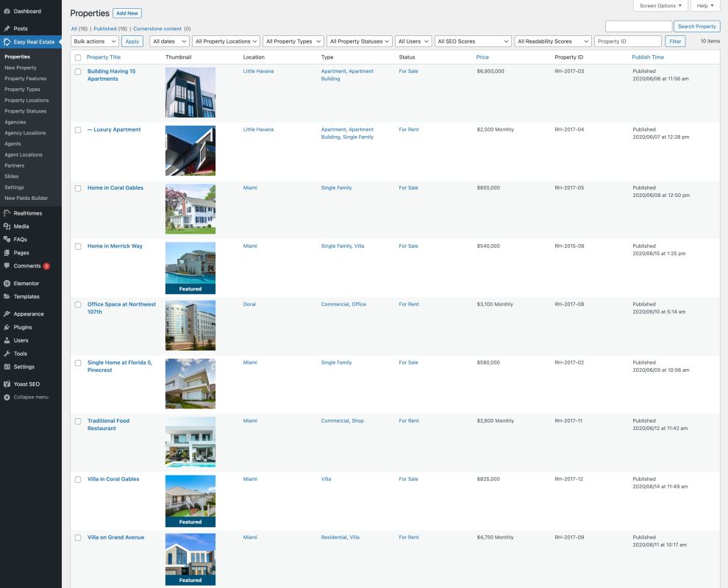Check the Building Having 15 Apartments row
Image resolution: width=728 pixels, height=588 pixels.
pyautogui.click(x=78, y=71)
